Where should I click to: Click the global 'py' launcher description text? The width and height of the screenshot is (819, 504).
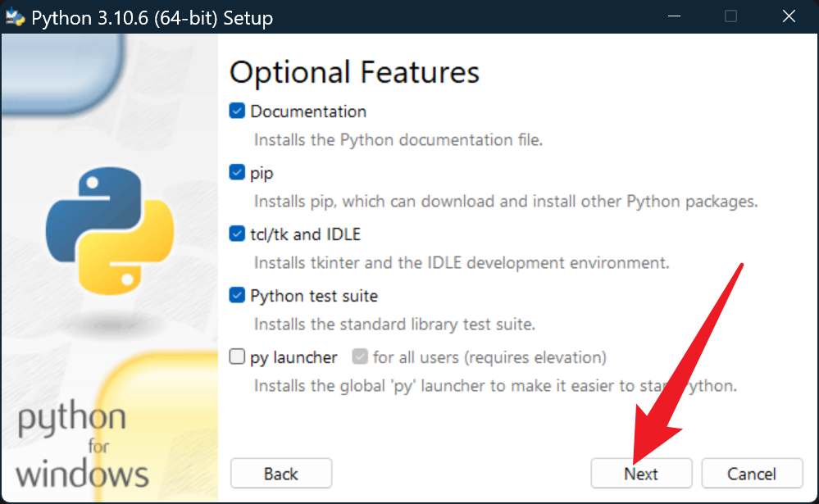(496, 386)
